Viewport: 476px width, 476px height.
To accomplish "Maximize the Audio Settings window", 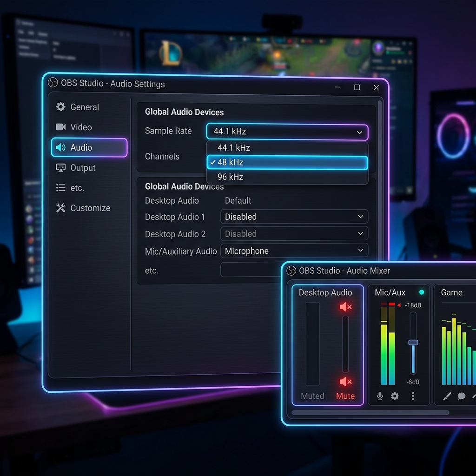I will [357, 87].
